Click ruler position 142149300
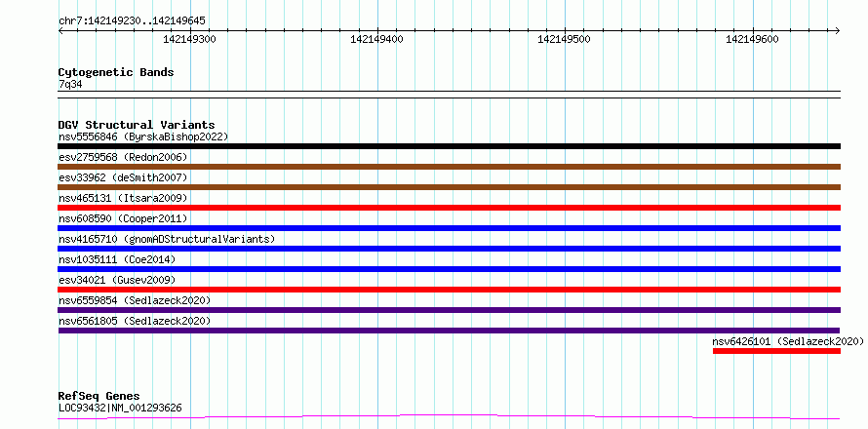Viewport: 868px width, 429px height. click(190, 39)
